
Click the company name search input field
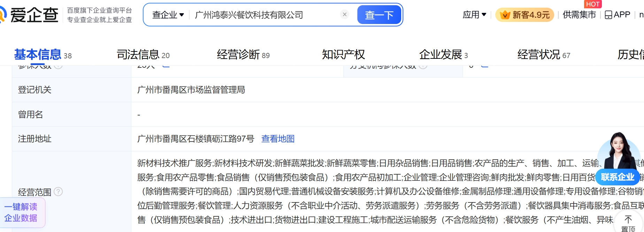point(265,15)
